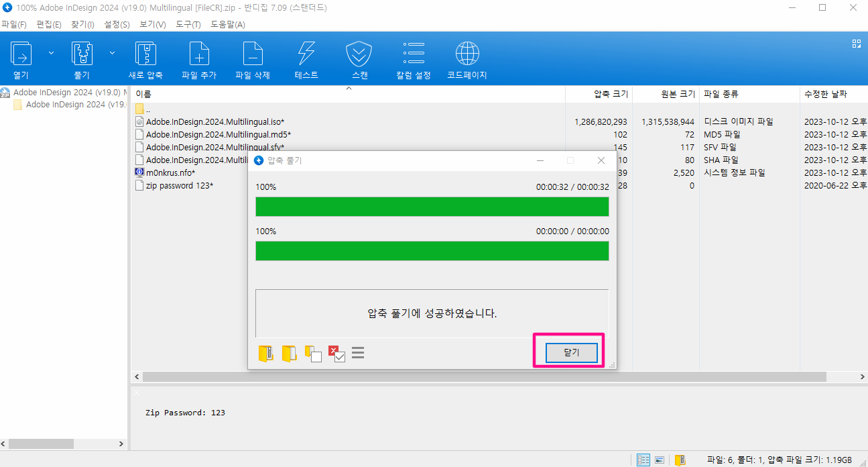Open the 파일(F) menu

tap(14, 25)
